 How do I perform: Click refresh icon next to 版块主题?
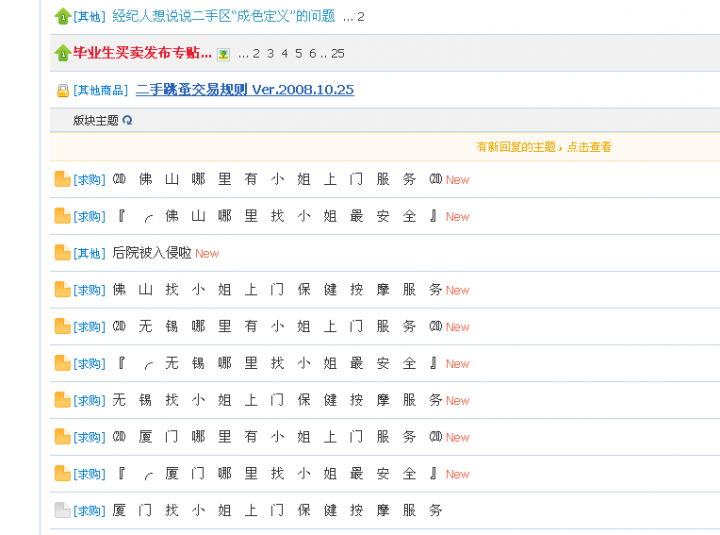click(x=128, y=121)
